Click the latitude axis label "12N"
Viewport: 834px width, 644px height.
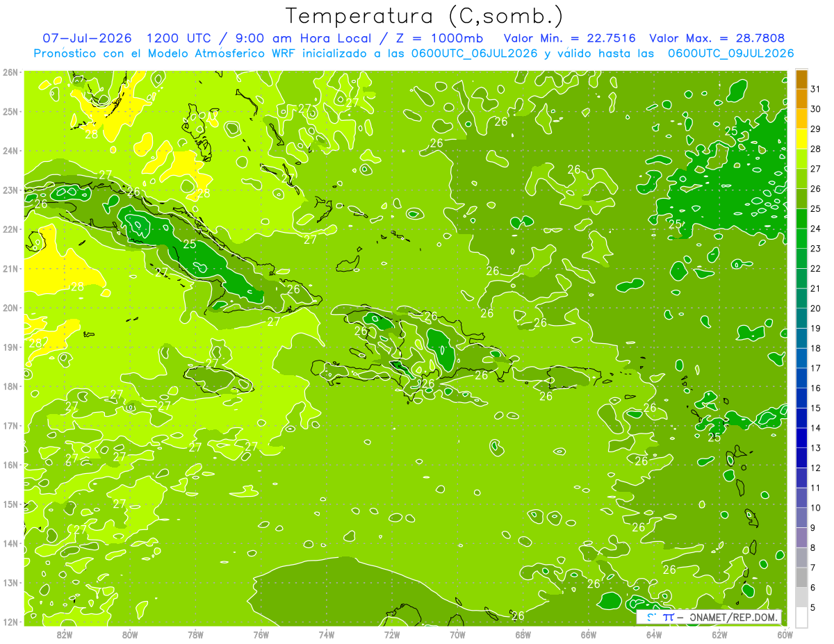pos(10,622)
